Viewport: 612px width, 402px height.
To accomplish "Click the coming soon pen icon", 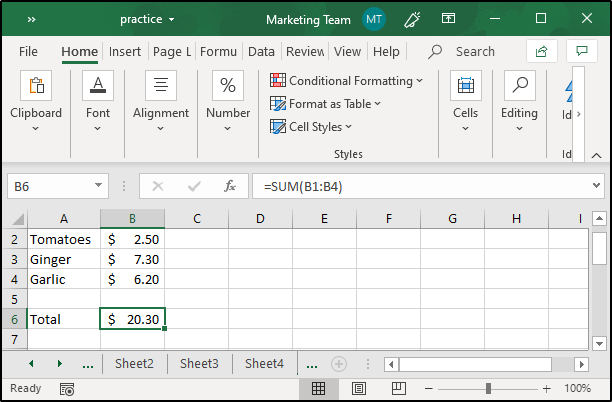I will 412,19.
